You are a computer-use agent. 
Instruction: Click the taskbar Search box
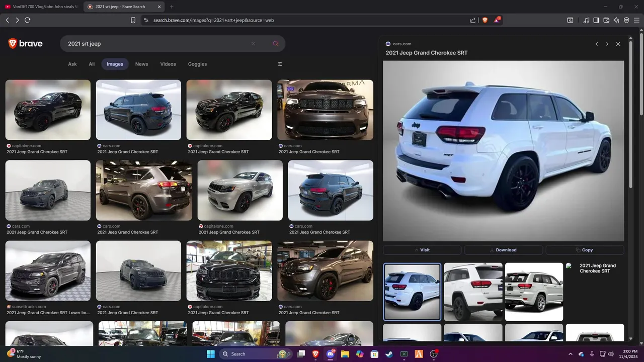[256, 354]
